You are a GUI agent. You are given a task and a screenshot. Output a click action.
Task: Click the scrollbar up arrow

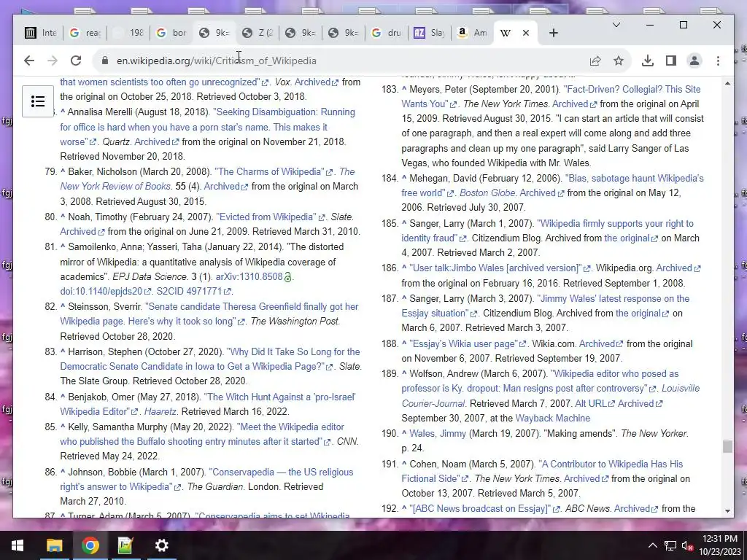(x=727, y=83)
